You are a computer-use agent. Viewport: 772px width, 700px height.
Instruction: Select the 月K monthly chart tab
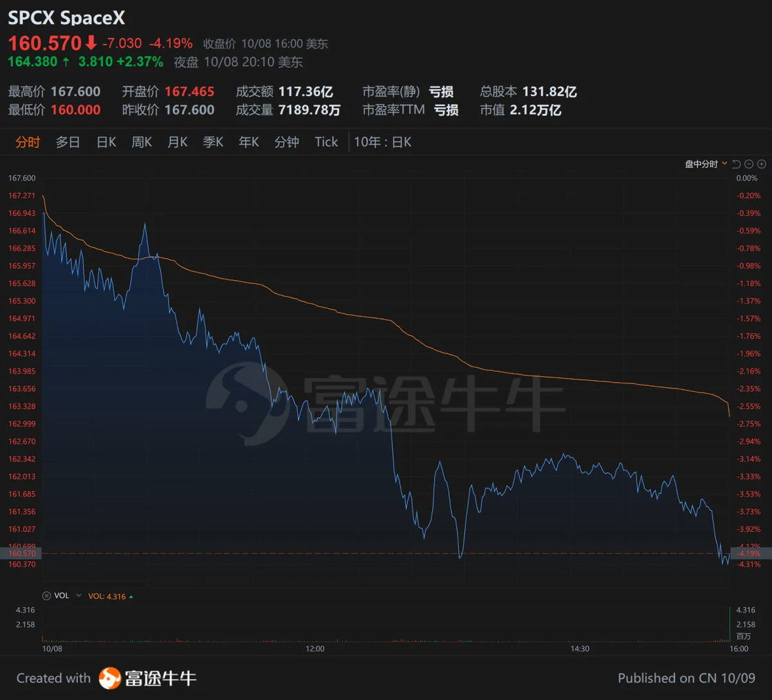click(178, 142)
